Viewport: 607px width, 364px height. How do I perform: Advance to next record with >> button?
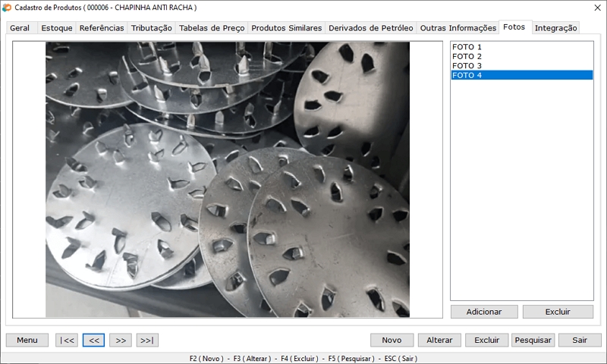coord(120,340)
